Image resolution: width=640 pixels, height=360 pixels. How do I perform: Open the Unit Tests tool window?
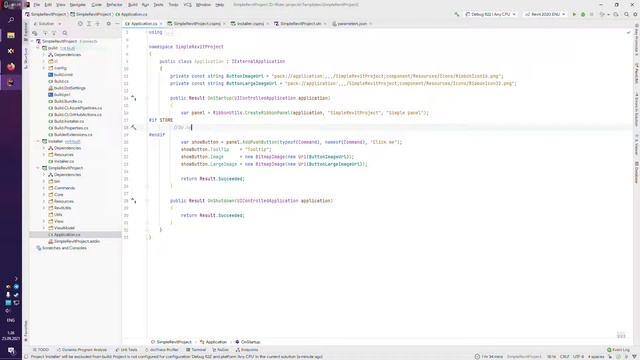(127, 350)
